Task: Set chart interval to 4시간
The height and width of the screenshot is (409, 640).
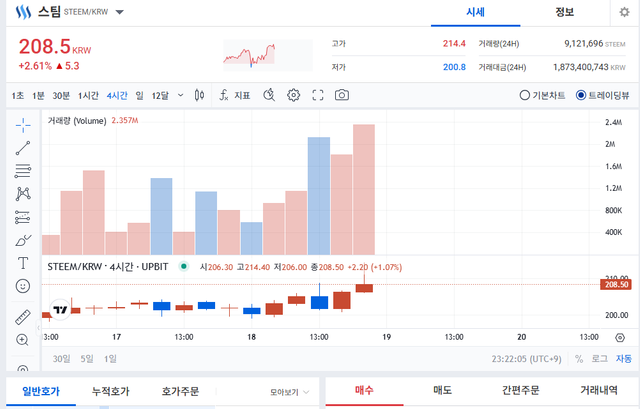Action: 117,96
